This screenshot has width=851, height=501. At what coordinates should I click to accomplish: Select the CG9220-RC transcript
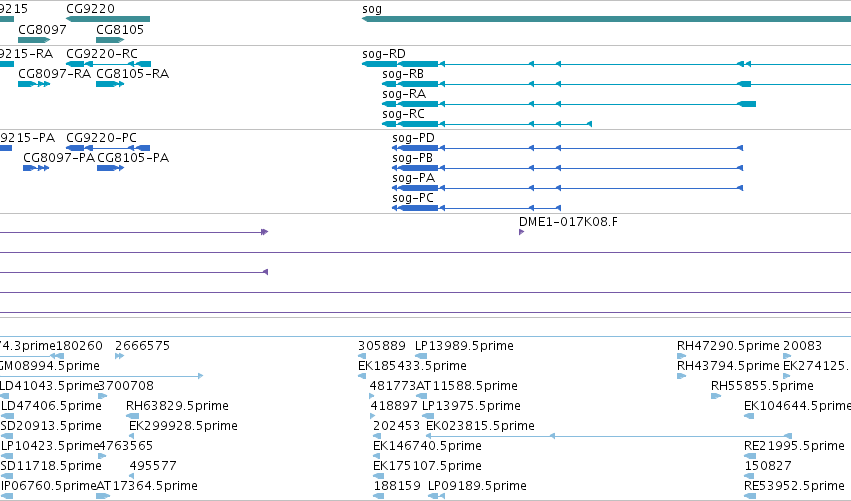coord(109,64)
